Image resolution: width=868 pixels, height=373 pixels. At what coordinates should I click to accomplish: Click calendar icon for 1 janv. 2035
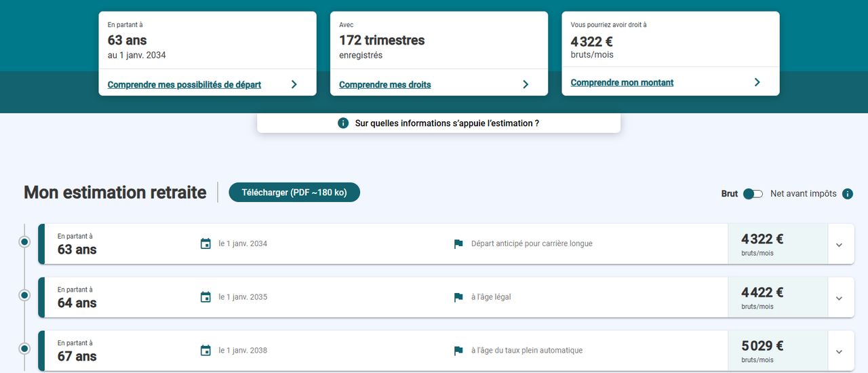206,297
